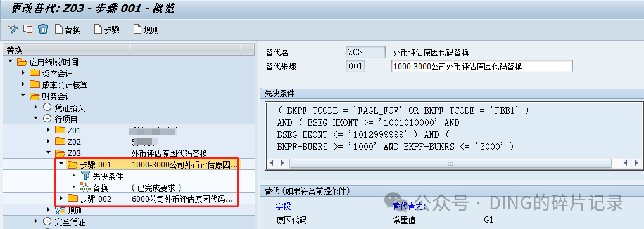Edit the step description 1000-3000公司外币评估原因代码替换
644x229 pixels.
(x=482, y=66)
